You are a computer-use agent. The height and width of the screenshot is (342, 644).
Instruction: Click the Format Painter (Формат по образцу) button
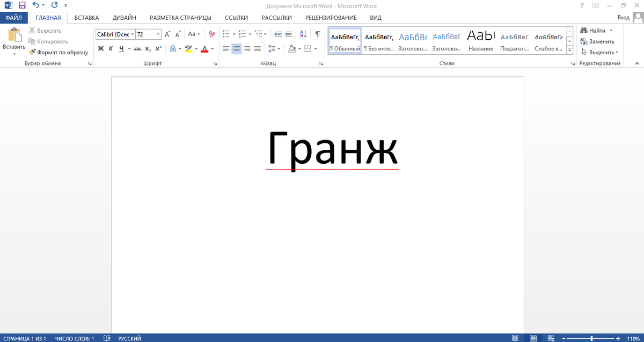pos(58,52)
